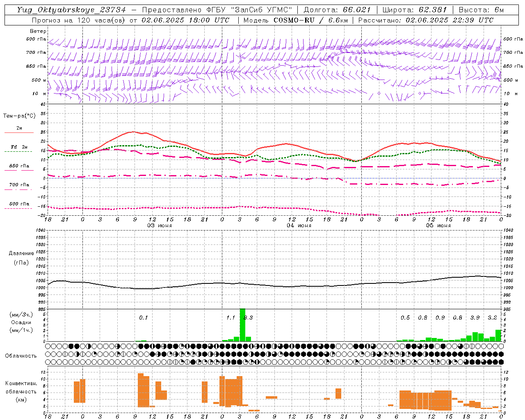Click the model label COSMO-RU / 6.6км
Screen dimensions: 525x420
311,20
